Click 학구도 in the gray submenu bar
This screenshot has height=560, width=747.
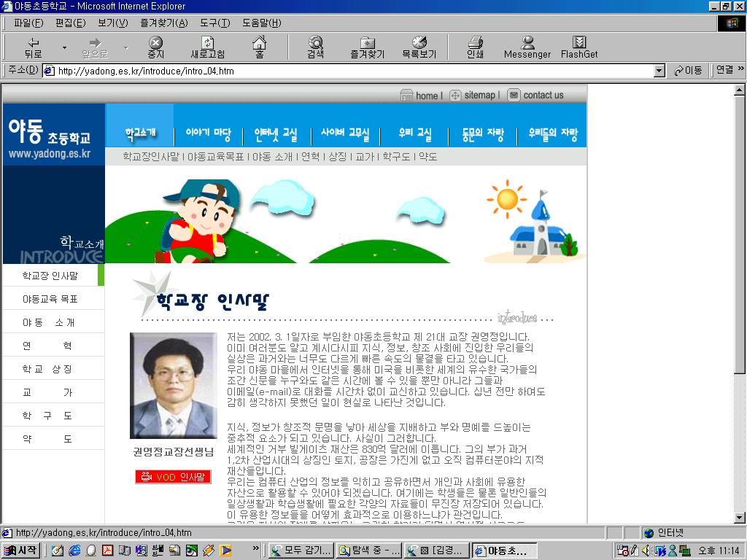(396, 156)
